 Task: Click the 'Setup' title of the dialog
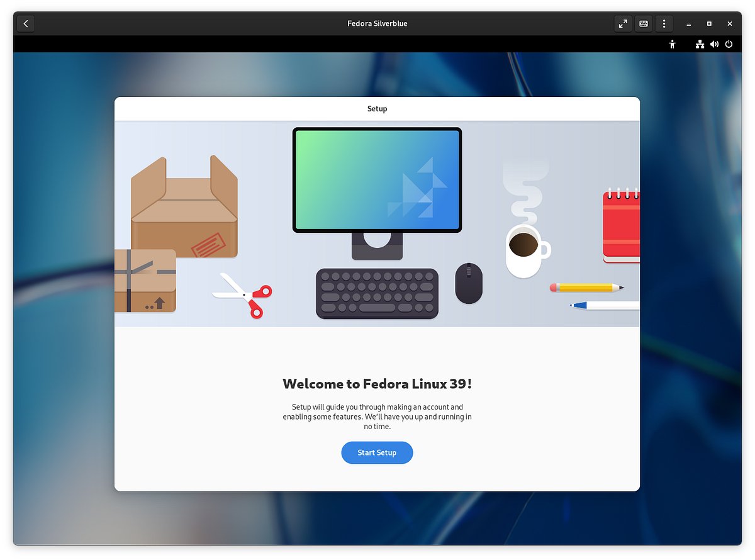point(377,109)
